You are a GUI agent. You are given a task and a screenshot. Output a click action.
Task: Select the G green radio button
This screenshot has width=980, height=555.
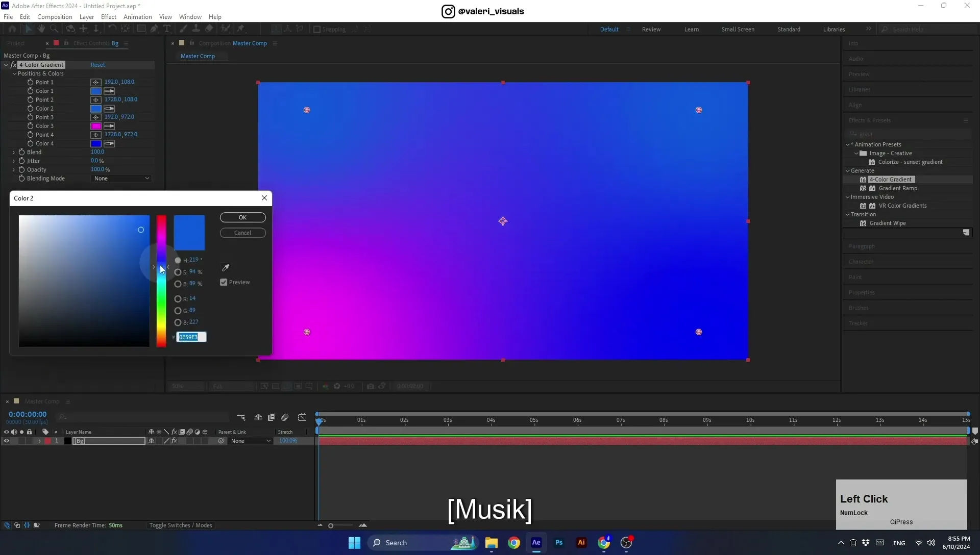pos(178,311)
